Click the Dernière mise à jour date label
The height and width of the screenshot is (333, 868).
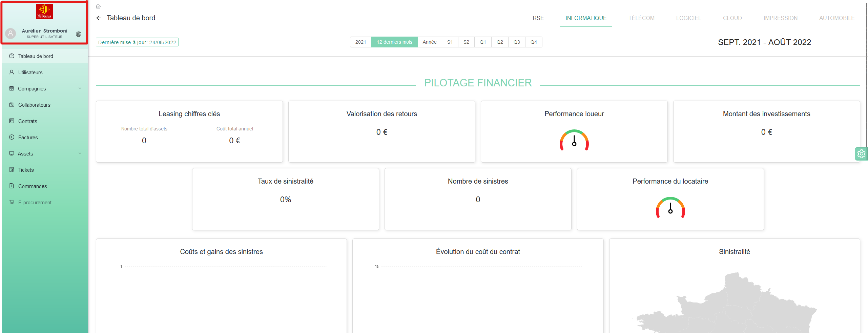tap(137, 42)
